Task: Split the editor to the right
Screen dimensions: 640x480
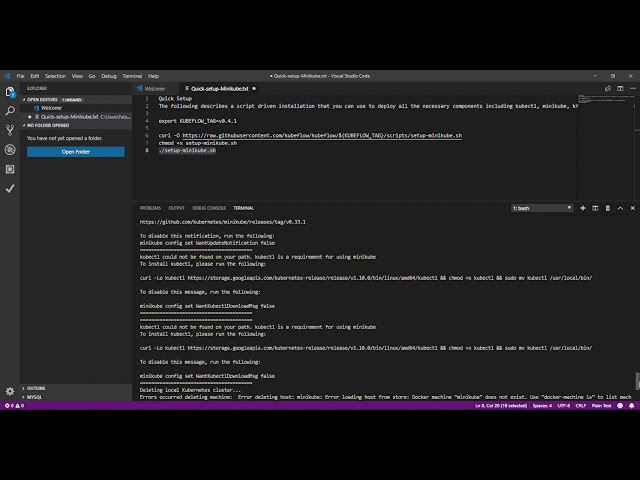Action: tap(620, 88)
